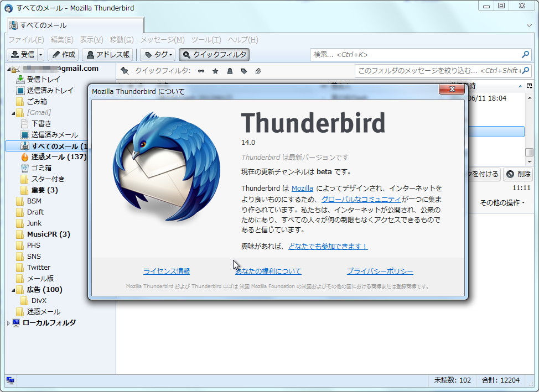This screenshot has height=392, width=539.
Task: Filter unread messages in the quick filter bar
Action: coord(201,71)
